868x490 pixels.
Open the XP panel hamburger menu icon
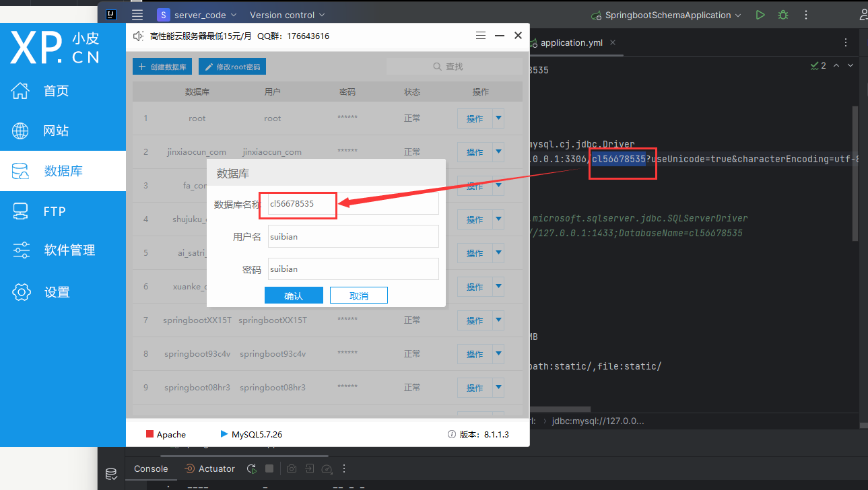480,36
